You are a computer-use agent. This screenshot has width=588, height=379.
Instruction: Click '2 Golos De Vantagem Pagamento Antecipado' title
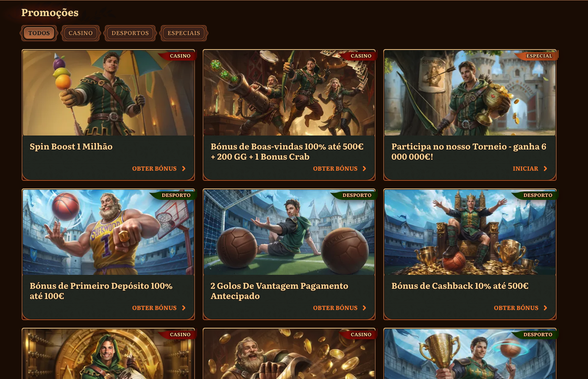tap(279, 291)
